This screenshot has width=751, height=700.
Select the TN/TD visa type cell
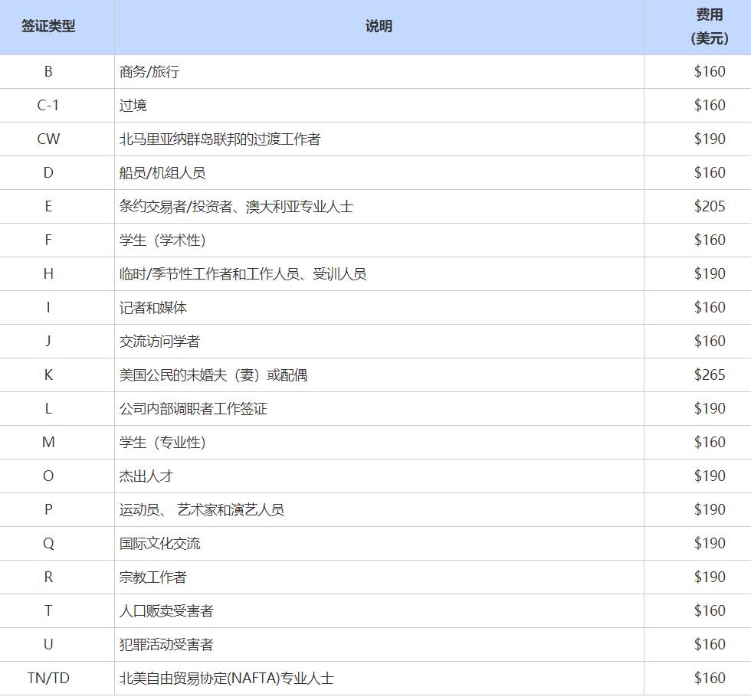[x=48, y=679]
